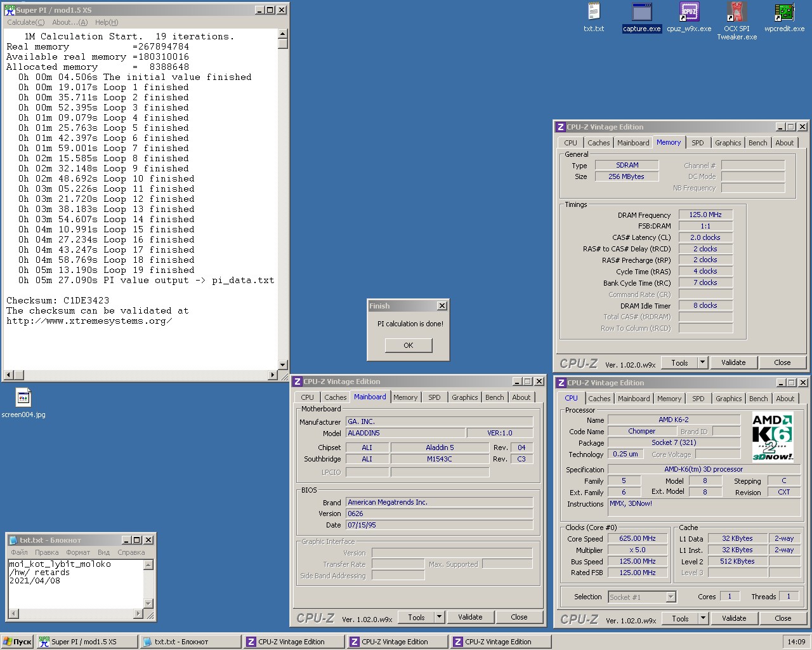The image size is (812, 650).
Task: Open Graphics tab in Memory CPU-Z window
Action: click(x=728, y=143)
